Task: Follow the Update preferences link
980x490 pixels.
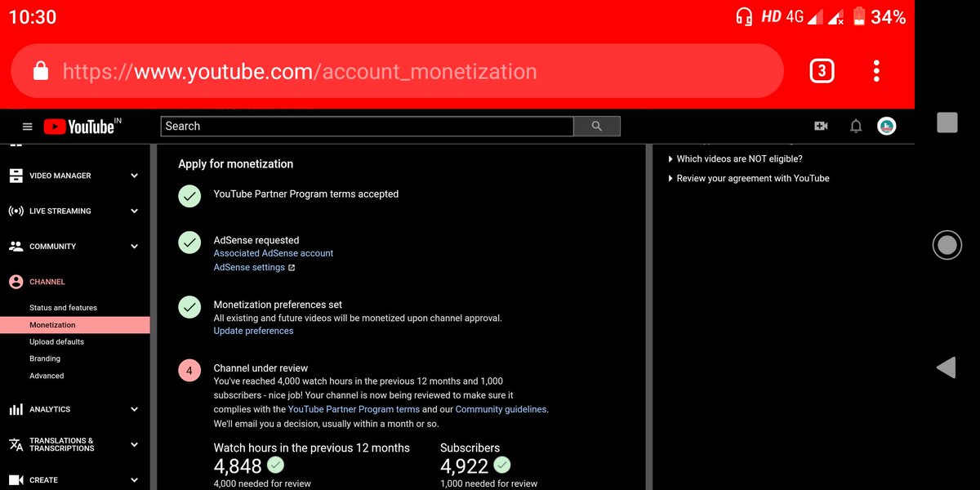Action: (253, 331)
